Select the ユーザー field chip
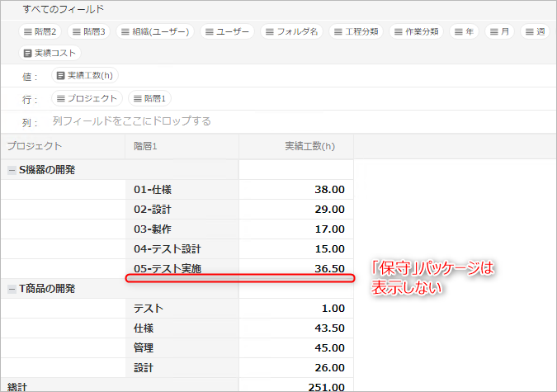 pyautogui.click(x=227, y=32)
